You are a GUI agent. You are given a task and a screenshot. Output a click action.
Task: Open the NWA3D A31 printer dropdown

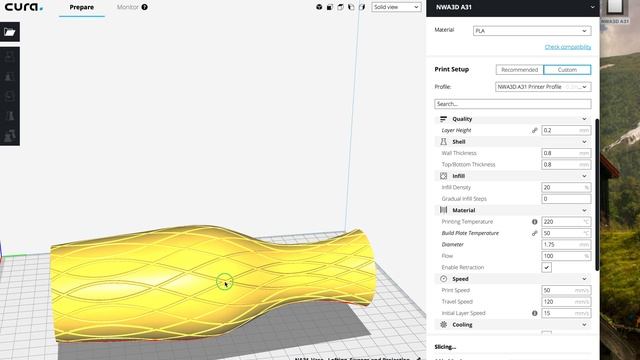[x=513, y=7]
